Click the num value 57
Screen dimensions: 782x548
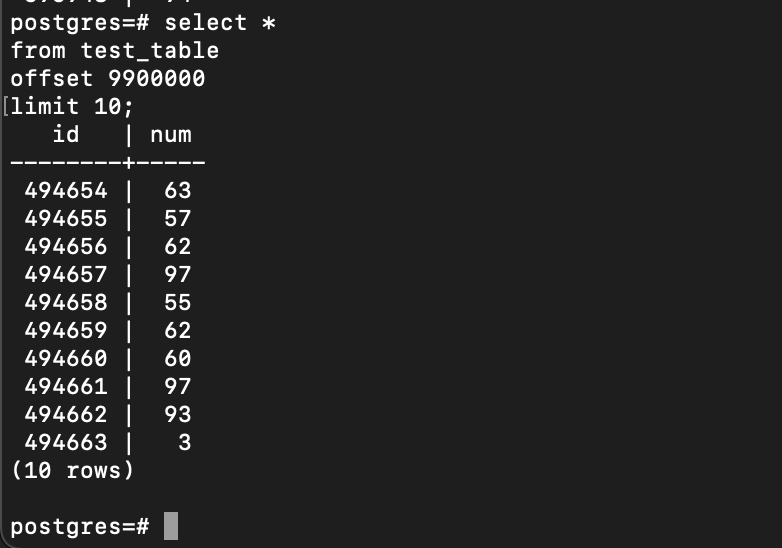[177, 218]
